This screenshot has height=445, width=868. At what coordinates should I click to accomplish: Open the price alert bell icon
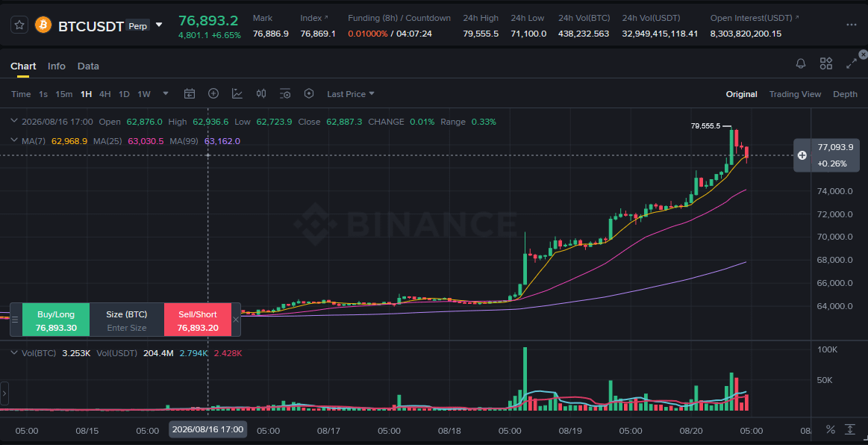tap(801, 63)
